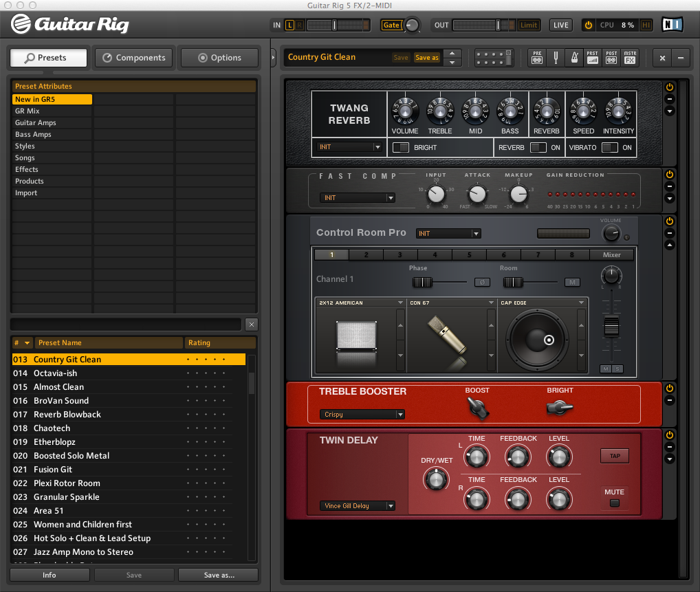Show the virtual rack control center grid
Image resolution: width=700 pixels, height=592 pixels.
(494, 58)
